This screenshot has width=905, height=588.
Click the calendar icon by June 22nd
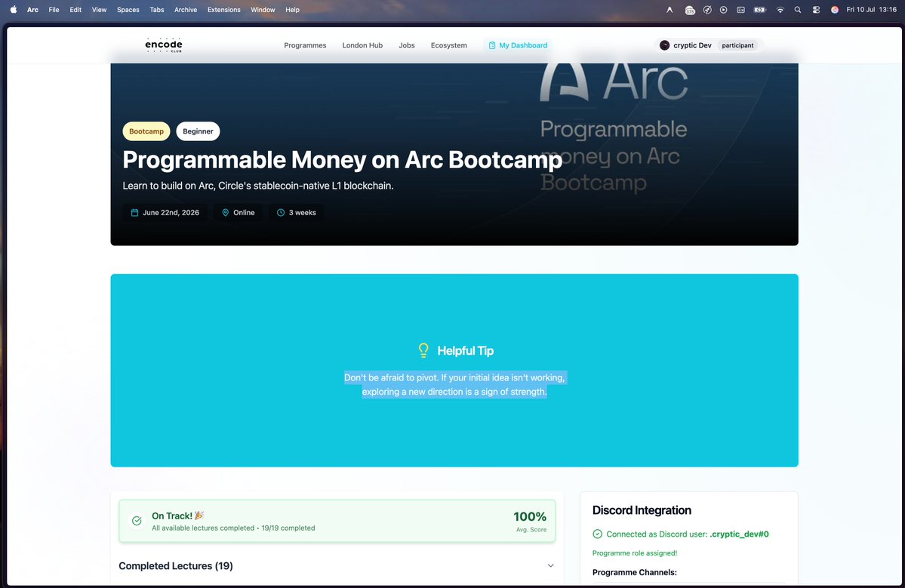click(x=134, y=212)
